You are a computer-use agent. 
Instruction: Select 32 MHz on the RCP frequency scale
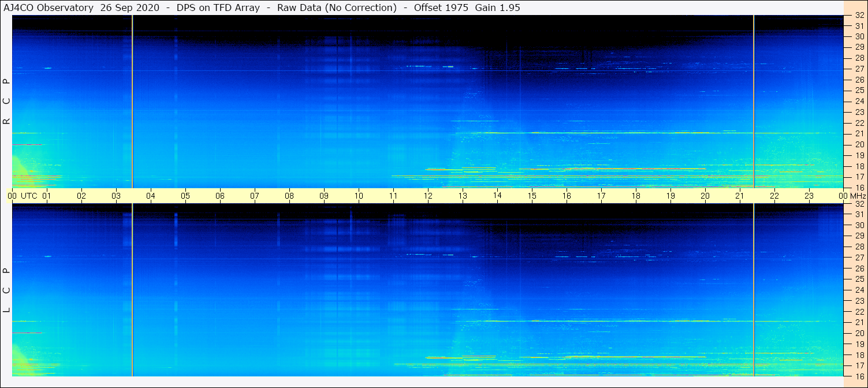859,16
